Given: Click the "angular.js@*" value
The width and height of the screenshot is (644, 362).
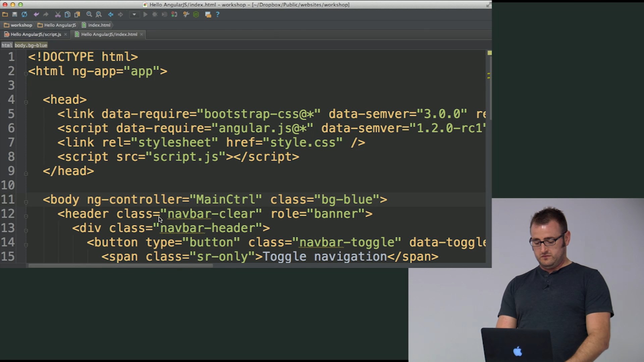Looking at the screenshot, I should tap(262, 128).
